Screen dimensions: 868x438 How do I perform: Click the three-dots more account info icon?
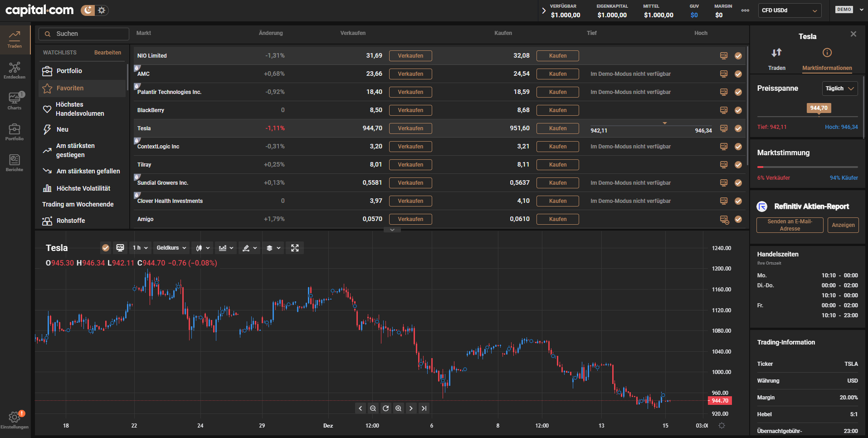(745, 10)
